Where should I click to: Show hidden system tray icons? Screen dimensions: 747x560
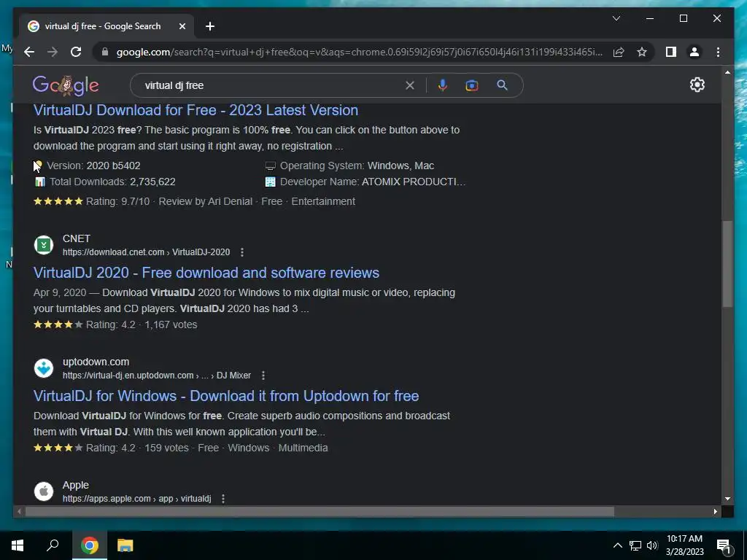pos(617,545)
